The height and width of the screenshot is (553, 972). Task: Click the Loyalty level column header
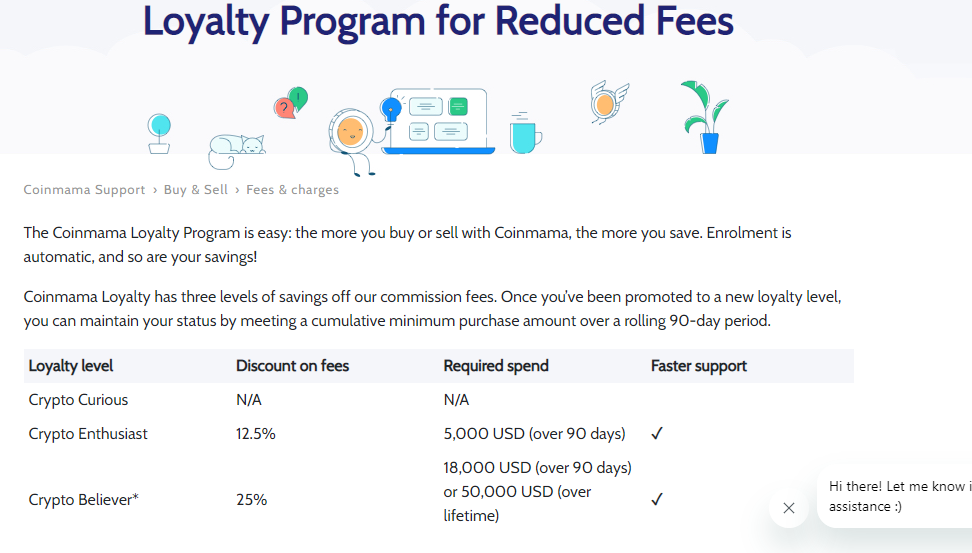pyautogui.click(x=71, y=366)
